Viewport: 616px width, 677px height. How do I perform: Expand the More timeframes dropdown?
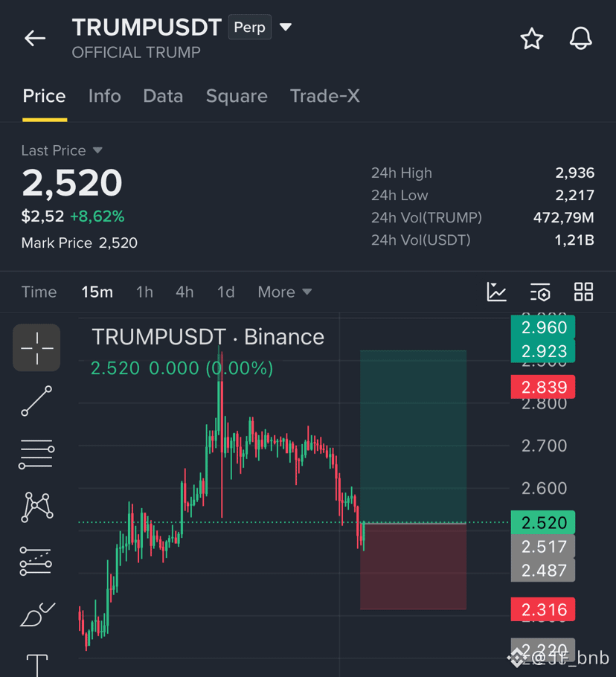285,292
